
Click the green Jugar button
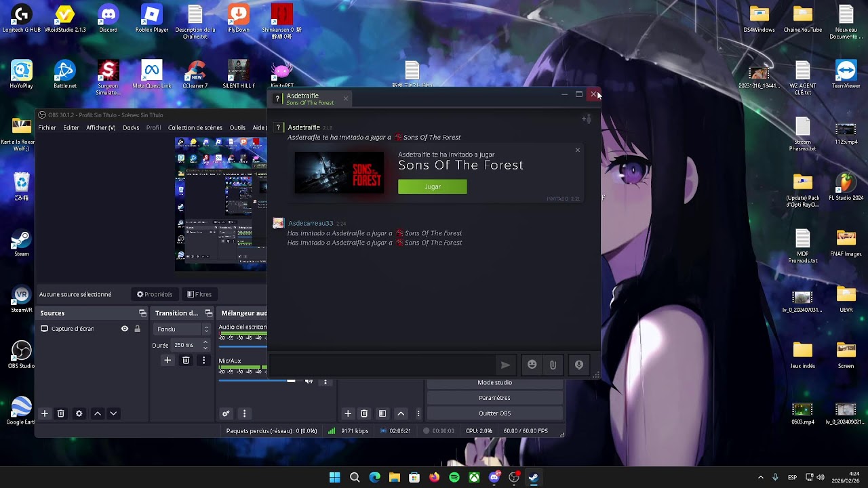click(x=432, y=186)
